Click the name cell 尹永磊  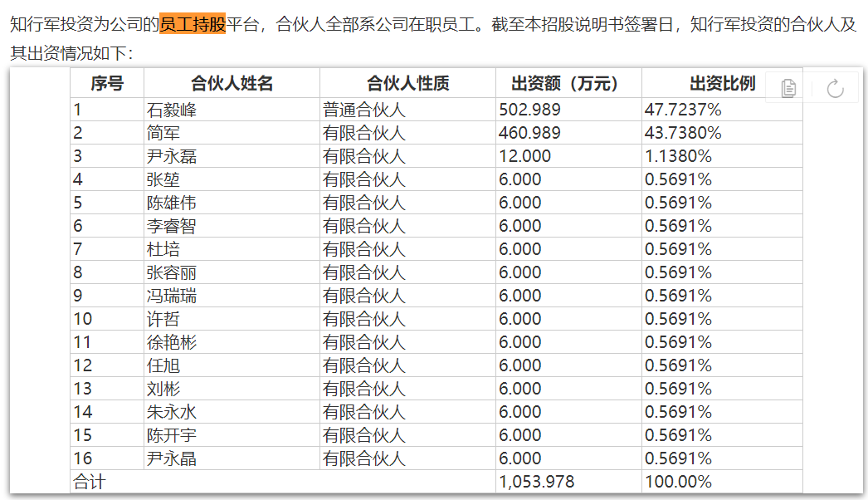tap(232, 156)
